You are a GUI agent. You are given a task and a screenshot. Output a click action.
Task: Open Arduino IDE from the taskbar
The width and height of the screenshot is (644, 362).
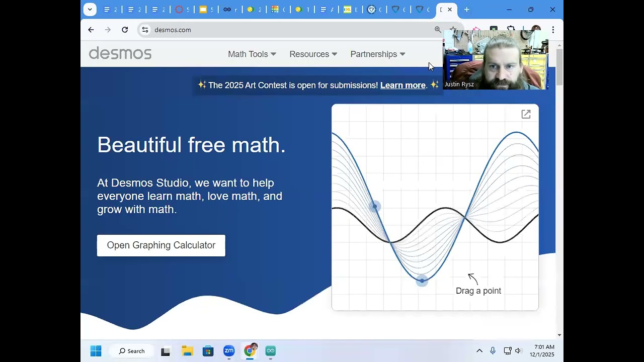(x=271, y=351)
